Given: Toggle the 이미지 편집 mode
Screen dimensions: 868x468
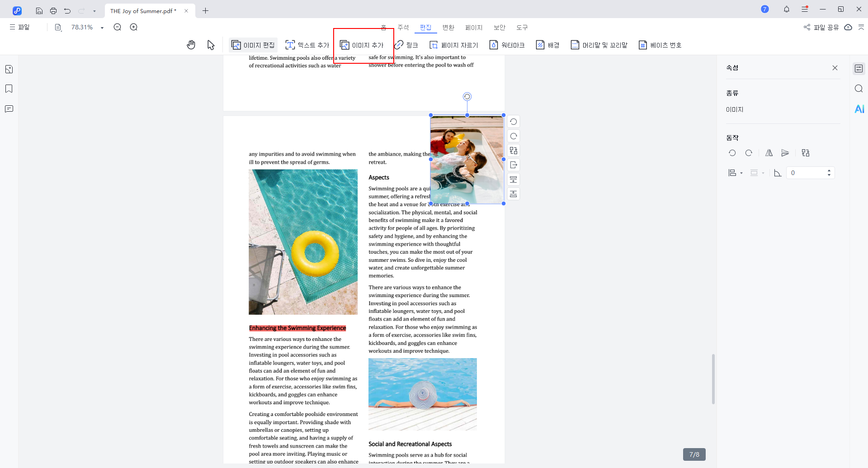Looking at the screenshot, I should tap(253, 45).
